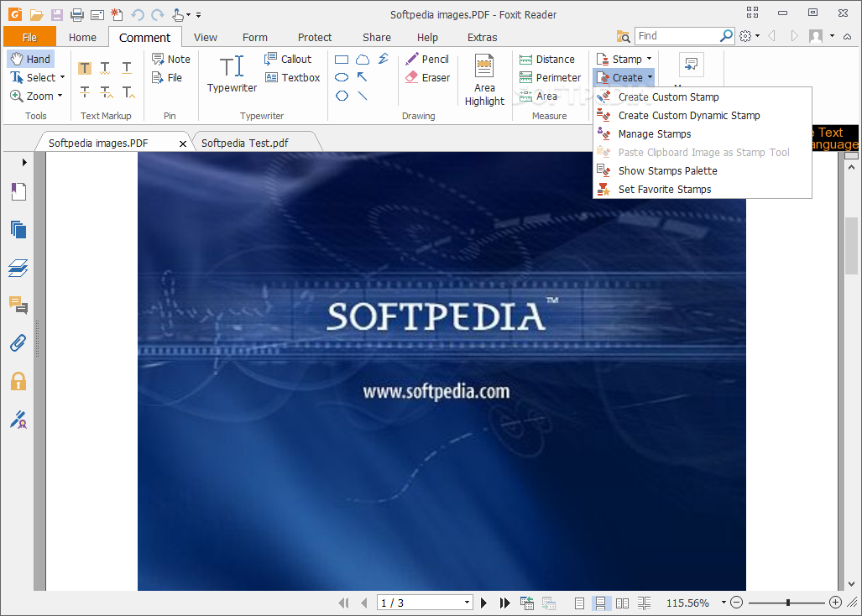
Task: Redo action arrow icon
Action: tap(158, 15)
